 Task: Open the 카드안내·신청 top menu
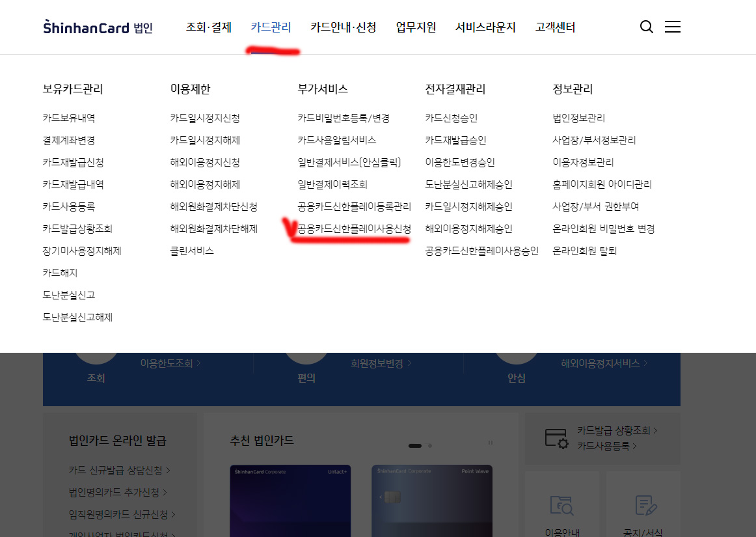click(344, 27)
